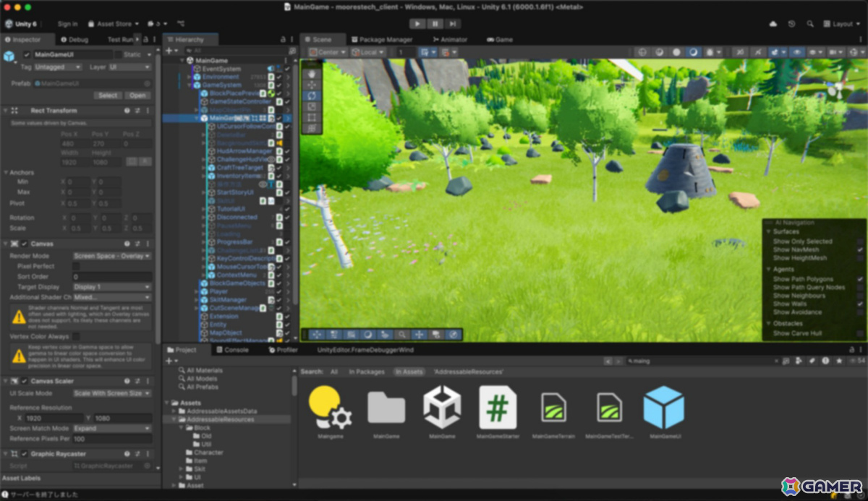This screenshot has width=868, height=501.
Task: Select the Rotate tool in the Scene toolbar
Action: (311, 95)
